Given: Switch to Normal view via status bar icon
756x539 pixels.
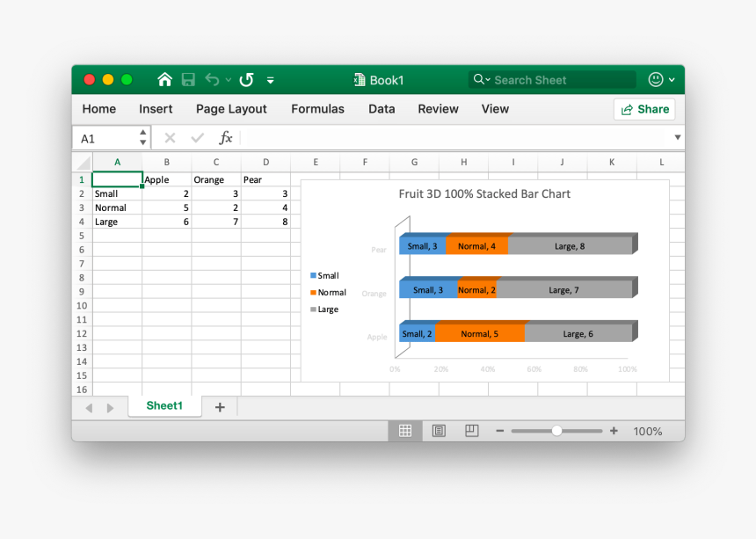Looking at the screenshot, I should coord(405,431).
